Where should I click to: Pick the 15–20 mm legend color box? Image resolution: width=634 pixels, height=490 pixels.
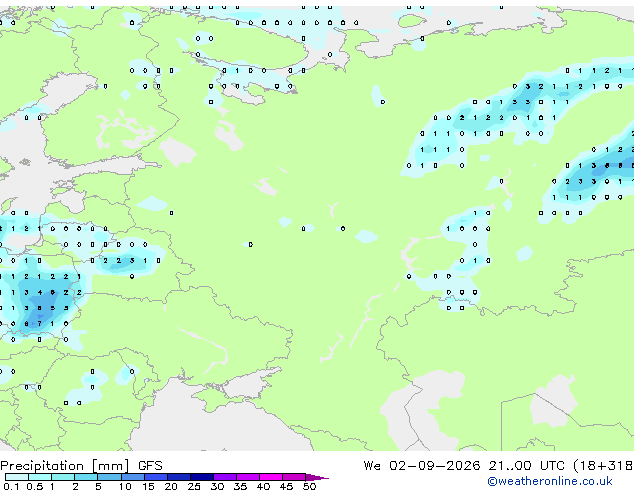coord(155,477)
